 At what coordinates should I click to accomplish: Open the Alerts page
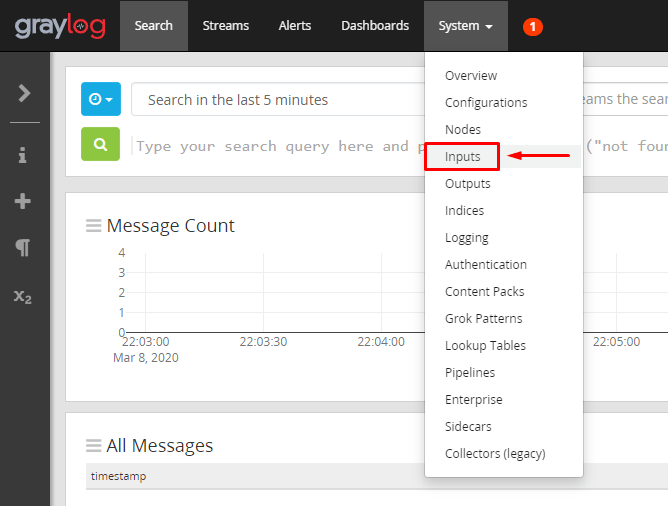click(x=294, y=26)
